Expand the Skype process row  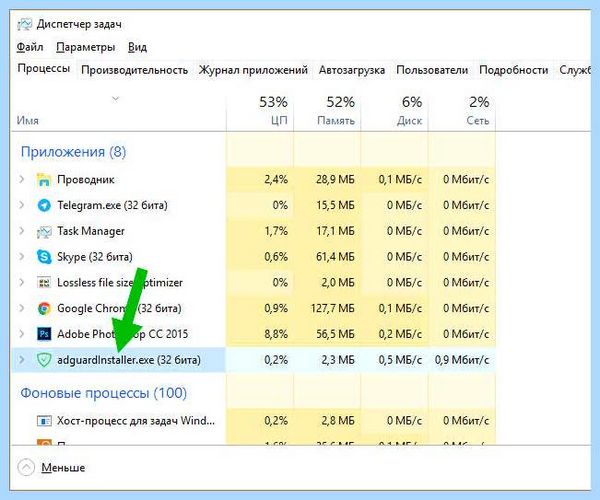tap(22, 256)
